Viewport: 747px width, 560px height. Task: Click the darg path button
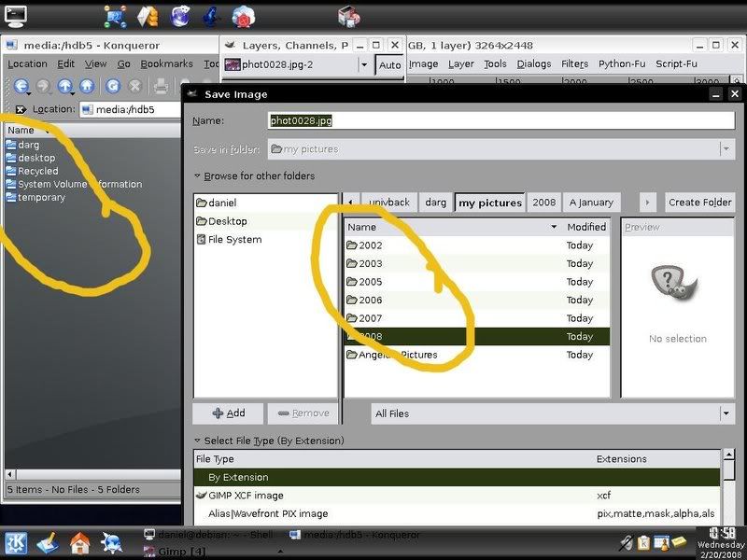point(436,203)
